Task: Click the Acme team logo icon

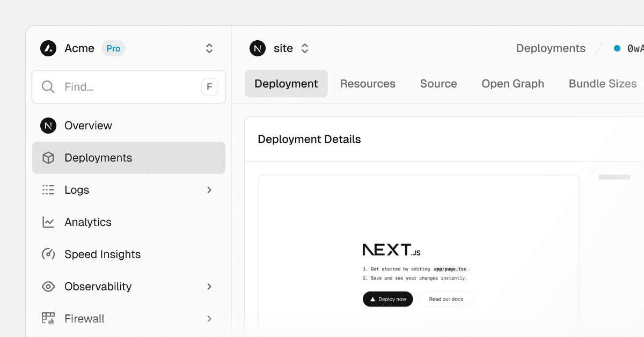Action: [48, 48]
